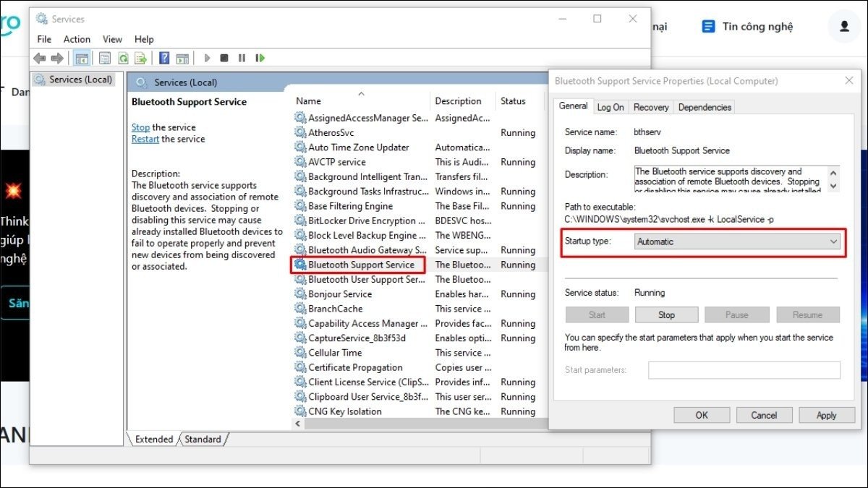This screenshot has height=488, width=868.
Task: Switch to the Log On tab
Action: click(610, 107)
